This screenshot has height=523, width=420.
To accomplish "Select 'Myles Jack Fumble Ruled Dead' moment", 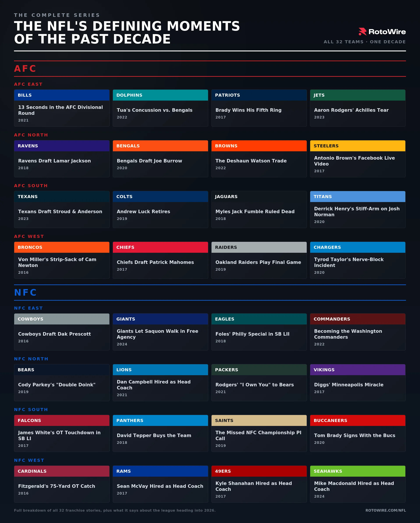I will click(255, 211).
